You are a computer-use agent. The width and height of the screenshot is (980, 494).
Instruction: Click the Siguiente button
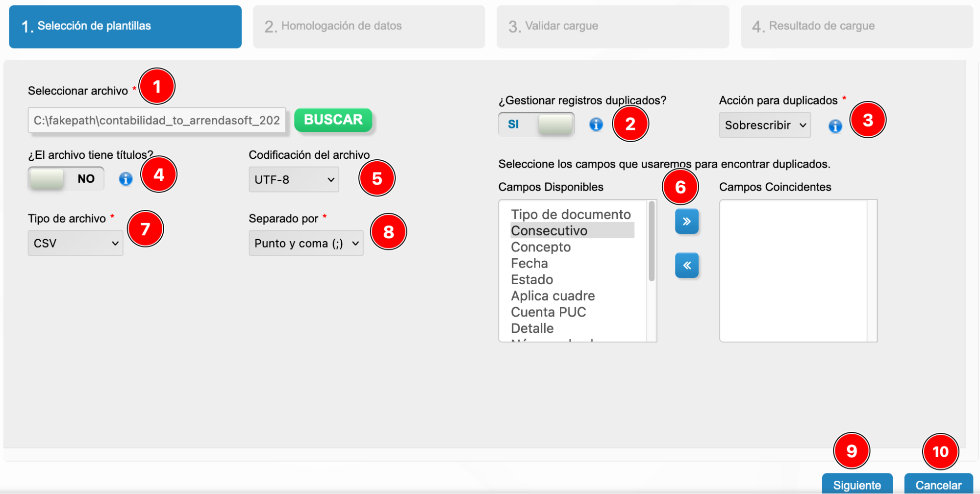pos(856,484)
